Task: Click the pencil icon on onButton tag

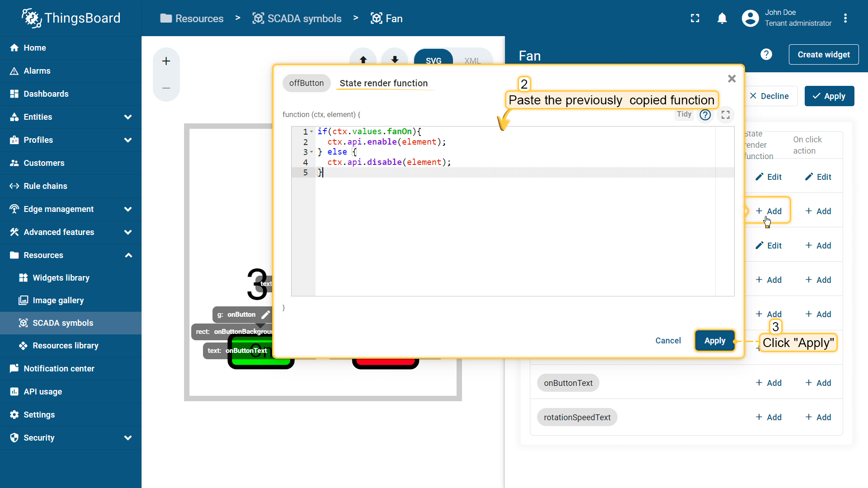Action: (266, 314)
